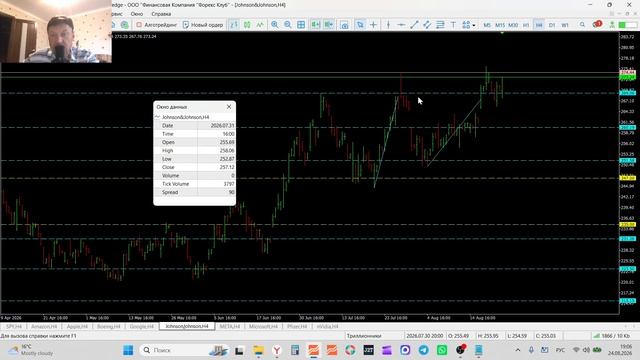This screenshot has width=640, height=360.
Task: Open the weather widget Mostly cloudy
Action: pos(31,350)
